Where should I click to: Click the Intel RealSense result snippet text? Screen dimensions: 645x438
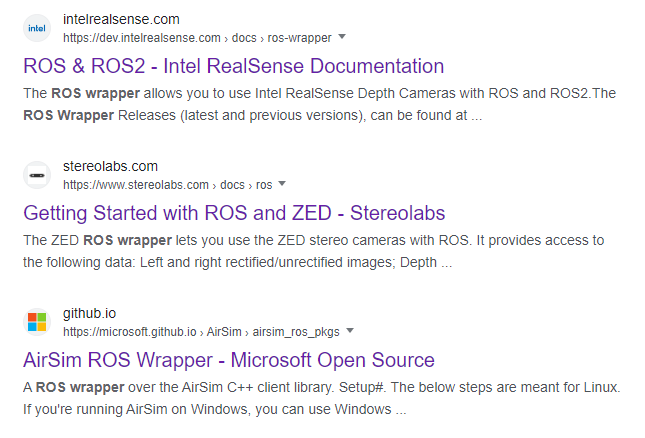pos(319,104)
